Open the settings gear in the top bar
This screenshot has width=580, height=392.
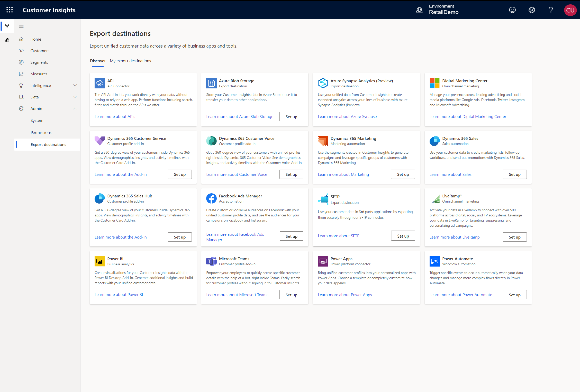click(x=531, y=10)
